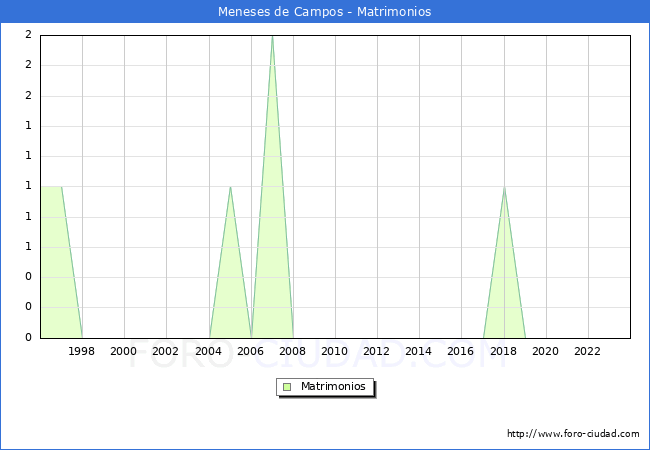The image size is (650, 450).
Task: Open the http://www.foro-ciudad.com link
Action: point(573,433)
